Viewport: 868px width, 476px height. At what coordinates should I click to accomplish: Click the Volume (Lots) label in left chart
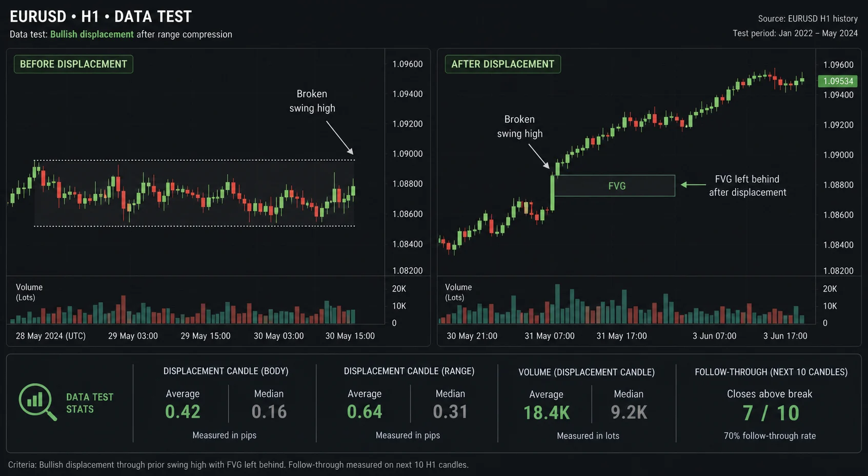coord(29,292)
